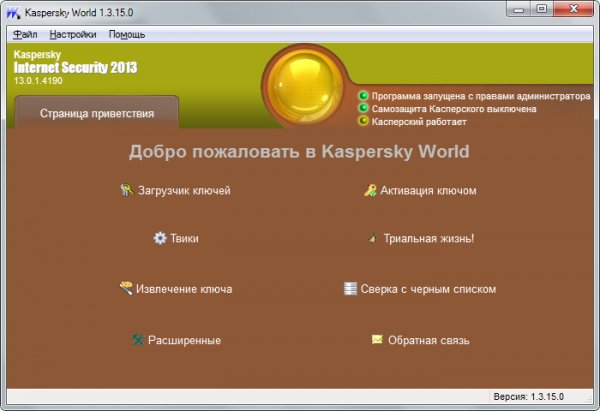The width and height of the screenshot is (600, 411).
Task: Open the Файл menu
Action: [x=25, y=34]
